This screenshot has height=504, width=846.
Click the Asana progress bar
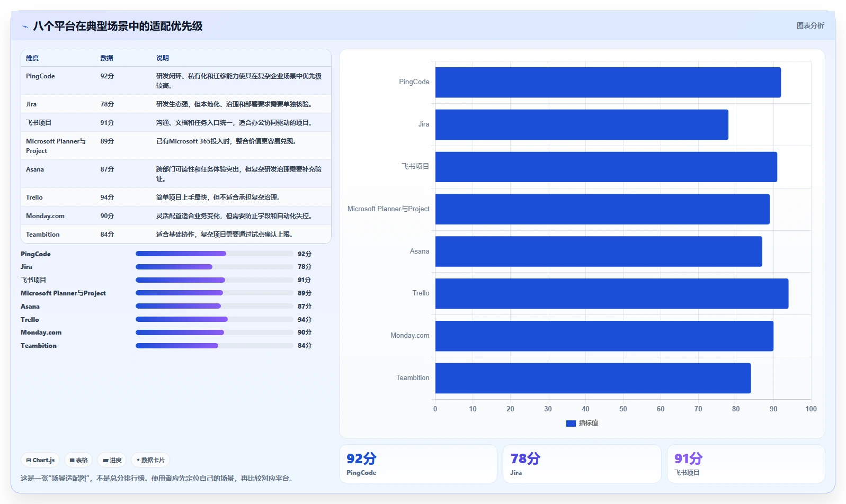(214, 306)
